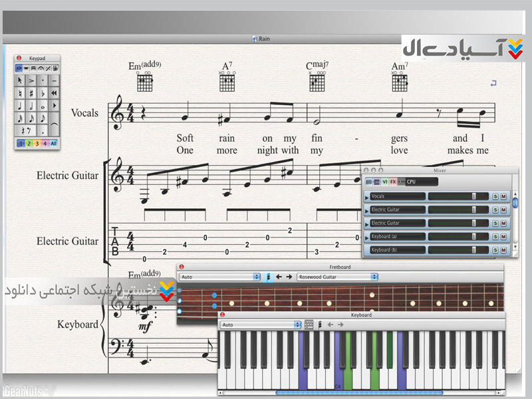Switch to voice 2 on Keypad
The height and width of the screenshot is (399, 532).
(x=29, y=143)
